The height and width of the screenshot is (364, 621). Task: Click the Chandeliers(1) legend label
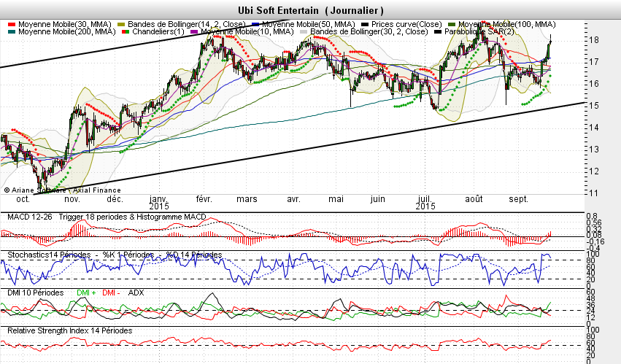pos(158,31)
